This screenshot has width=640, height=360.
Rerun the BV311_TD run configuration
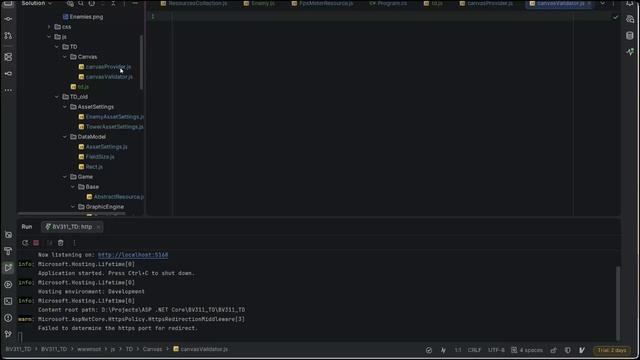[25, 243]
